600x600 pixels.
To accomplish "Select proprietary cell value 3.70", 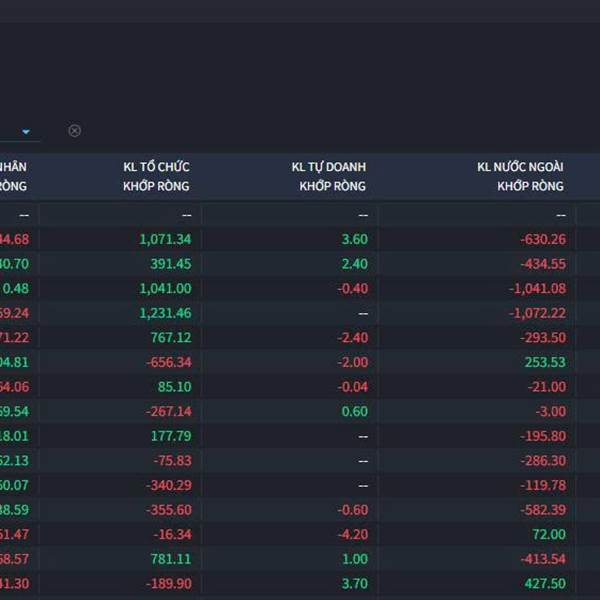I will [x=355, y=584].
